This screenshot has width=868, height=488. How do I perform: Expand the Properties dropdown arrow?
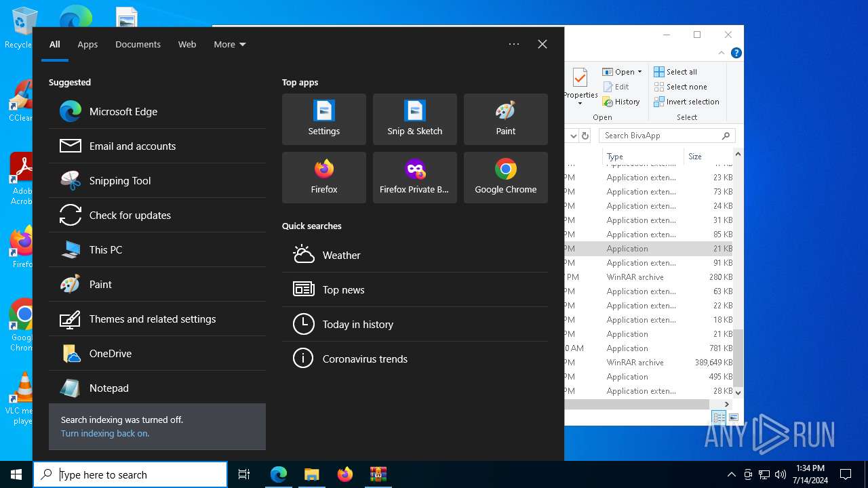click(580, 104)
